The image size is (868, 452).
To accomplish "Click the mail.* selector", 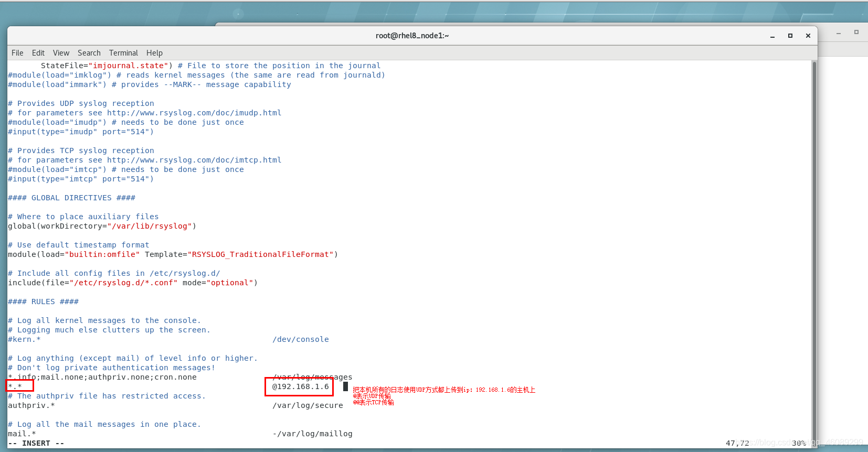I will (x=22, y=434).
